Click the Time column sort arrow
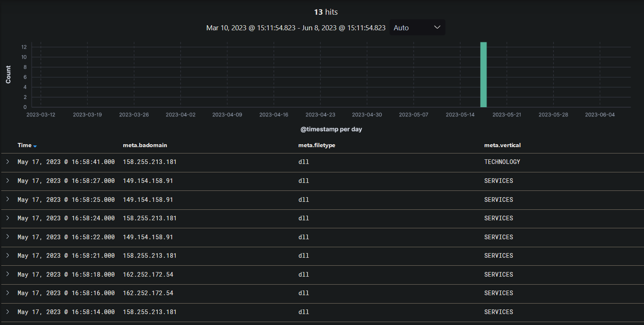The height and width of the screenshot is (325, 644). click(35, 146)
